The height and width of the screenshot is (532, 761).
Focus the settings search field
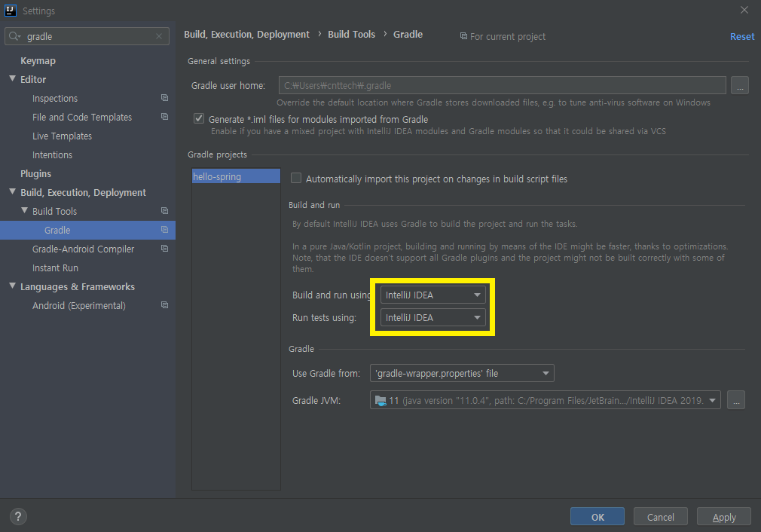coord(87,36)
